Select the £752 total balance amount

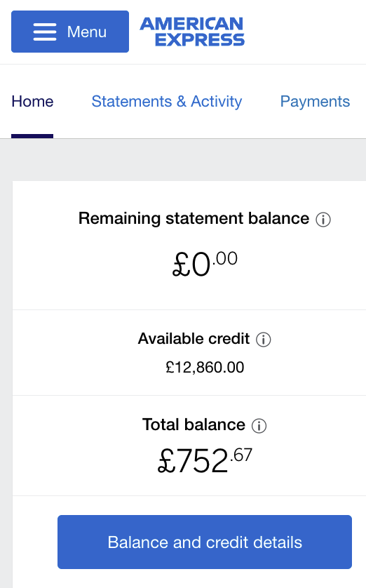[193, 461]
